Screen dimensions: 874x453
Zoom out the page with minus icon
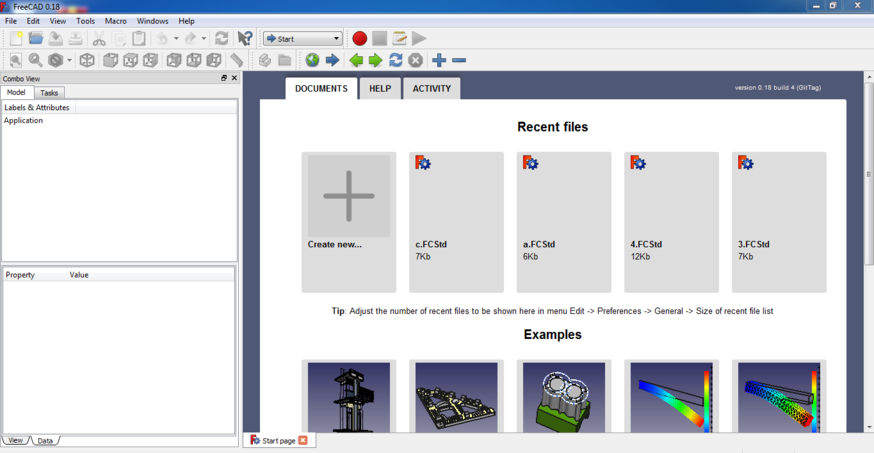pos(459,60)
